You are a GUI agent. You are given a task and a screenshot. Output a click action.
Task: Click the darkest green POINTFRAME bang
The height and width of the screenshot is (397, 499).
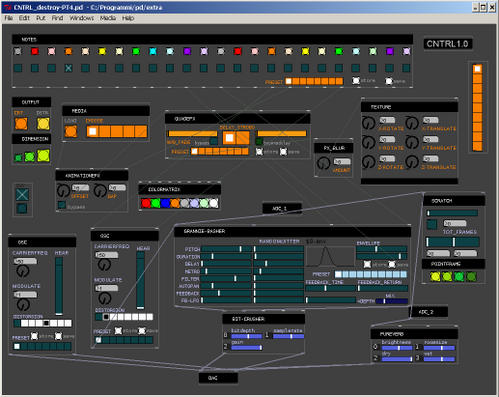(x=471, y=276)
